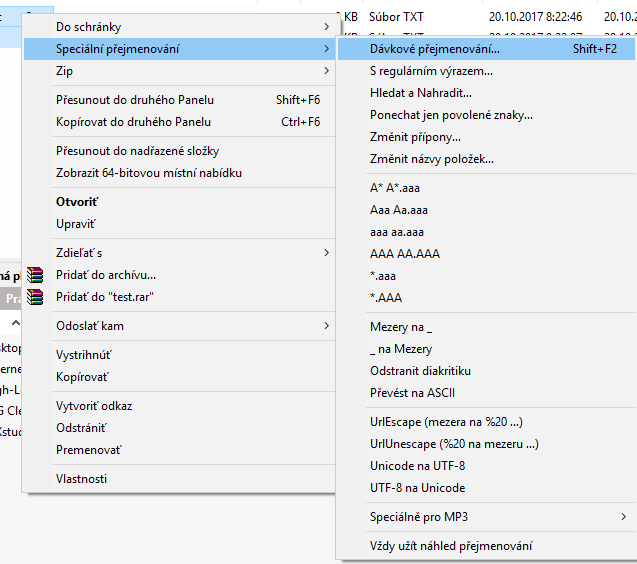Open Hledat a Nahradit rename option
Viewport: 637px width, 564px height.
point(420,93)
